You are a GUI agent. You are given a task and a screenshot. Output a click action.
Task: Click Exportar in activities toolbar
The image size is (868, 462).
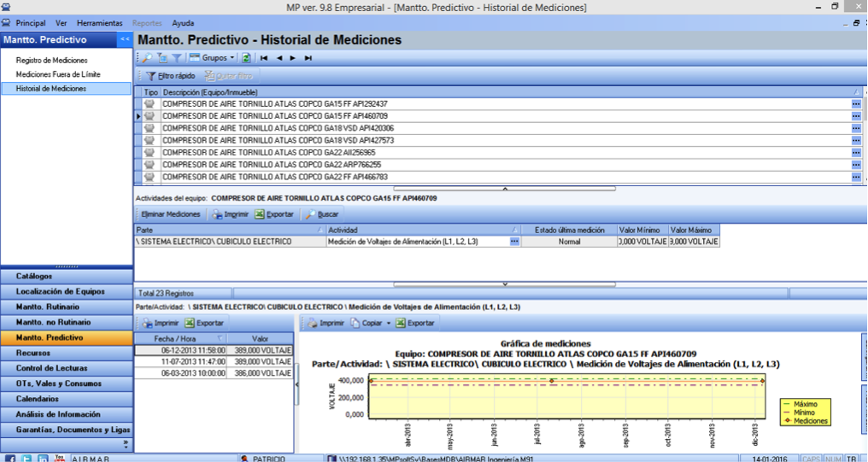274,214
